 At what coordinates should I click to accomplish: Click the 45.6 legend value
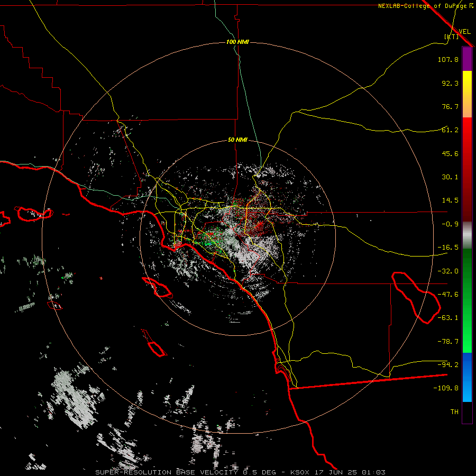pyautogui.click(x=450, y=153)
